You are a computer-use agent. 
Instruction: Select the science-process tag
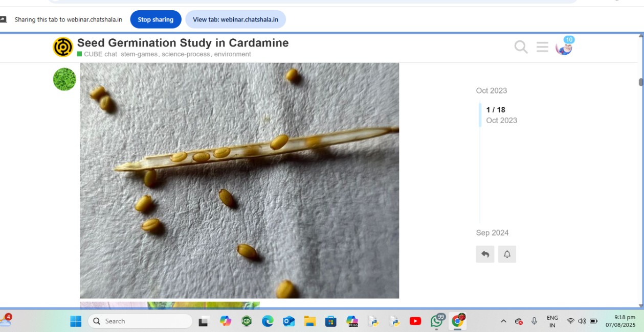186,54
